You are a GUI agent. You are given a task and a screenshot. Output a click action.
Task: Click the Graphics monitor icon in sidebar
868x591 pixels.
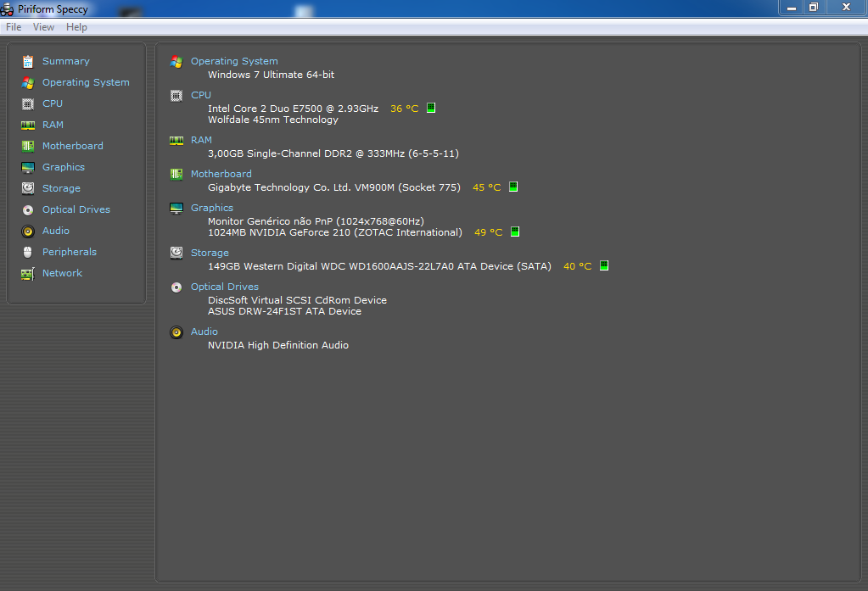pyautogui.click(x=28, y=167)
